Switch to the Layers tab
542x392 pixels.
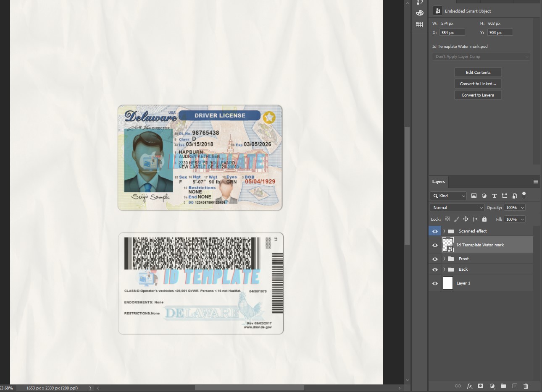click(438, 182)
